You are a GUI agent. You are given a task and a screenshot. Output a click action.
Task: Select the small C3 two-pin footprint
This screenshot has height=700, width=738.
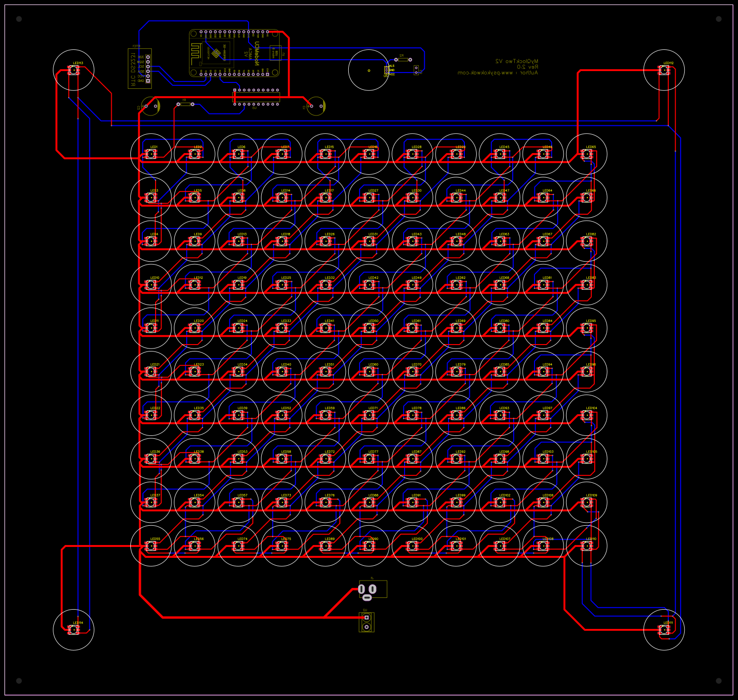coord(416,70)
